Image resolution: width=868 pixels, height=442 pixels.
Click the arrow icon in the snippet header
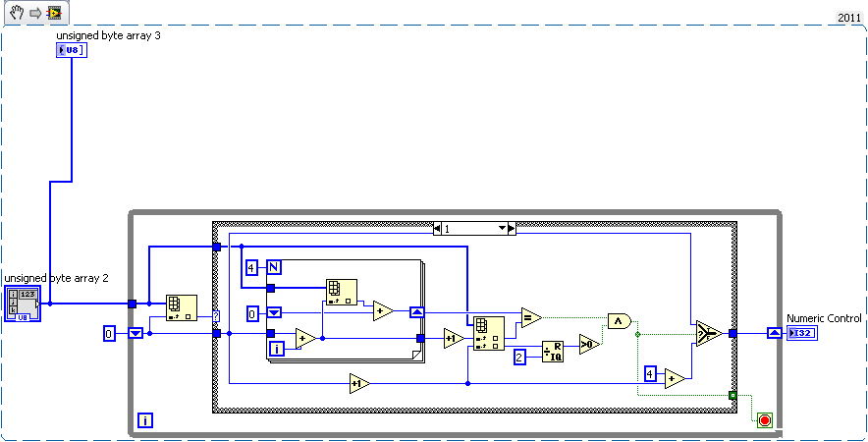pyautogui.click(x=35, y=13)
